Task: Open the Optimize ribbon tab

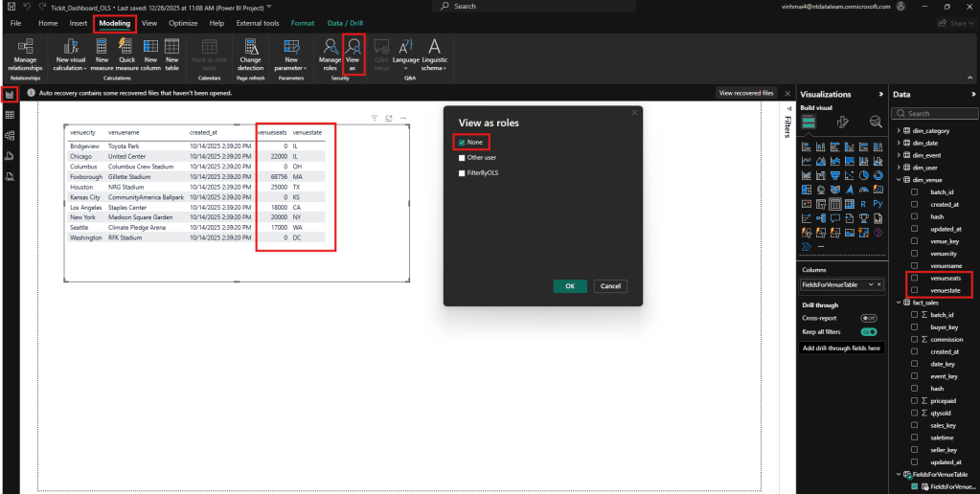Action: click(x=183, y=22)
